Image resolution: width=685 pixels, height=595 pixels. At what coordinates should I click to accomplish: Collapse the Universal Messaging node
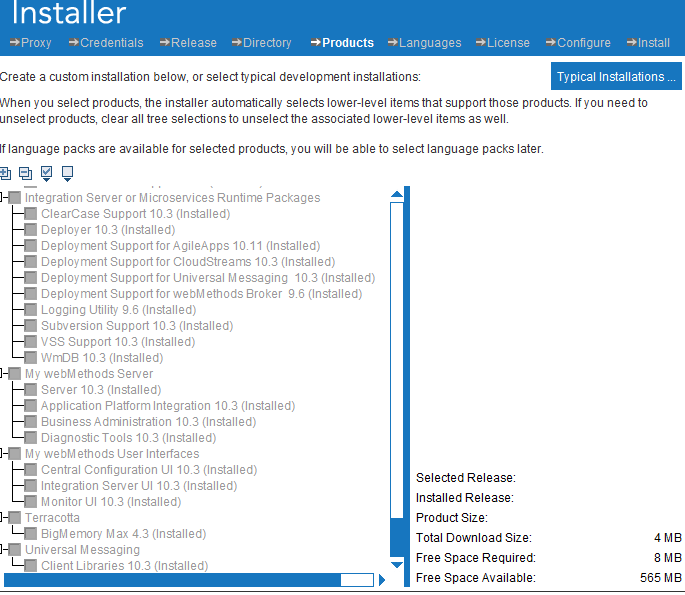(x=1, y=550)
